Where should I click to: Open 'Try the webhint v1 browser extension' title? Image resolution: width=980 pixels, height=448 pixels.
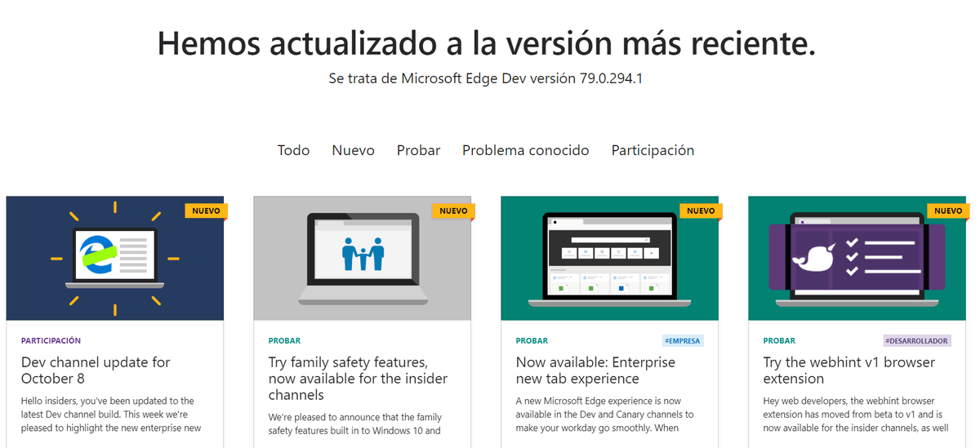(x=849, y=370)
